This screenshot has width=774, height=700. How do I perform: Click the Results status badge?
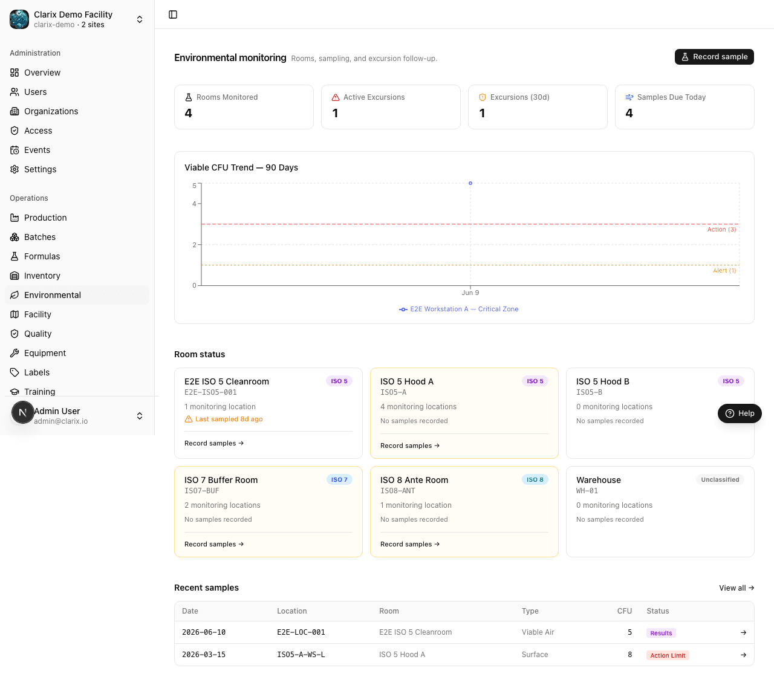(661, 633)
